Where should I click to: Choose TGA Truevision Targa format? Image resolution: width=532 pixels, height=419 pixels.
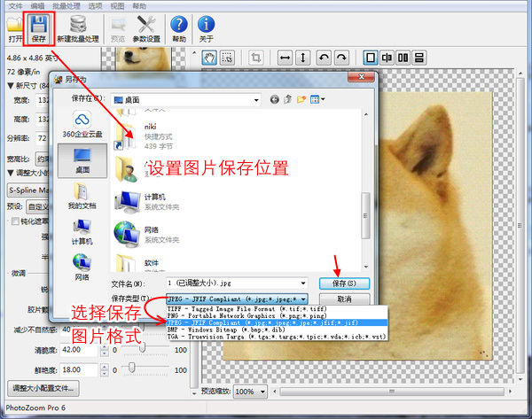point(277,337)
